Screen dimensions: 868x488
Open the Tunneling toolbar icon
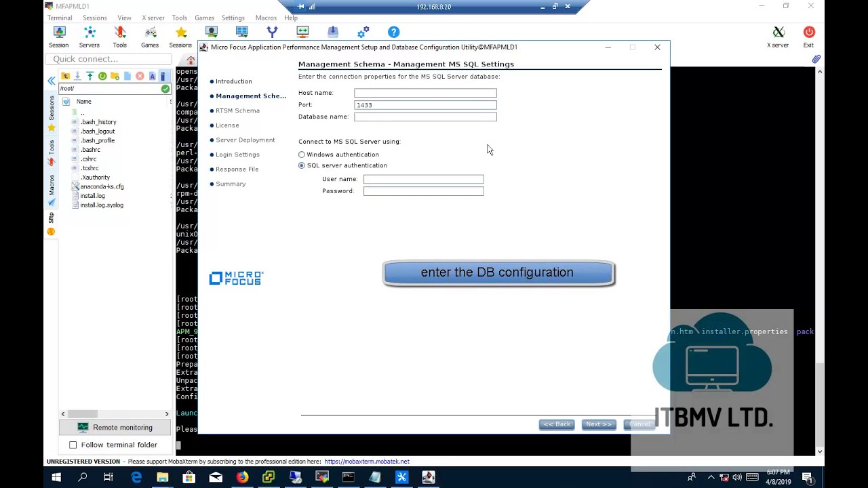(x=302, y=32)
